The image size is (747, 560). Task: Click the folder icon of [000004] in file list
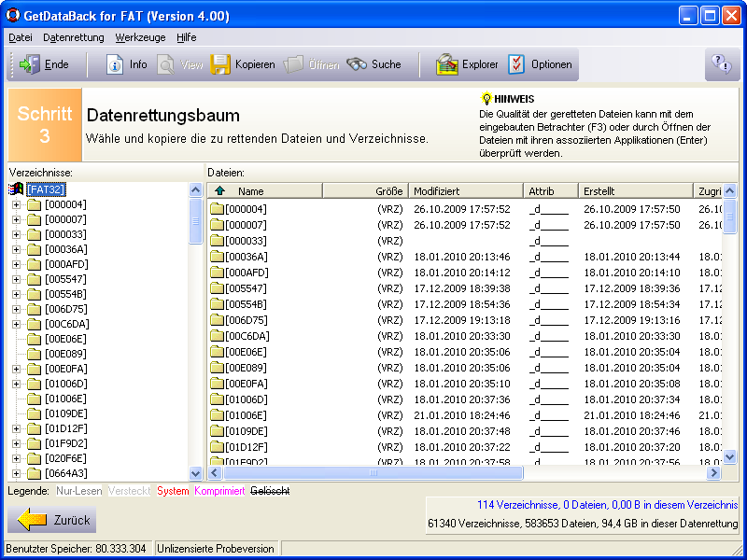218,209
